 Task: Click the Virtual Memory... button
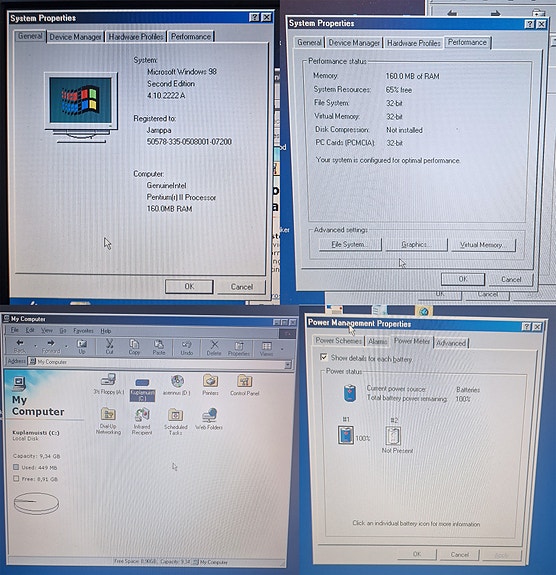click(x=483, y=245)
